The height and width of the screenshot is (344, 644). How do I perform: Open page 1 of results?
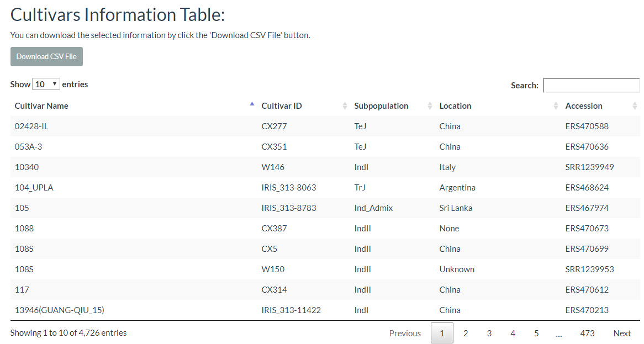pyautogui.click(x=442, y=333)
